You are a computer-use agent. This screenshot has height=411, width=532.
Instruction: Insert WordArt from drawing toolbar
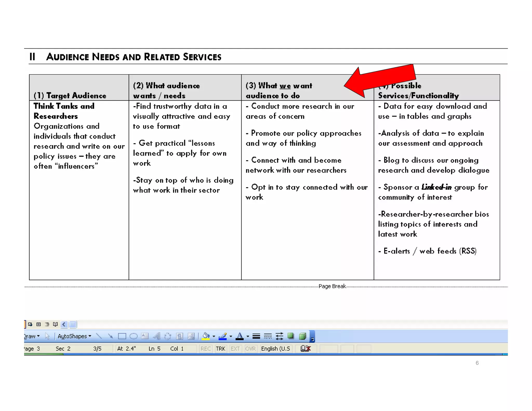(x=156, y=336)
